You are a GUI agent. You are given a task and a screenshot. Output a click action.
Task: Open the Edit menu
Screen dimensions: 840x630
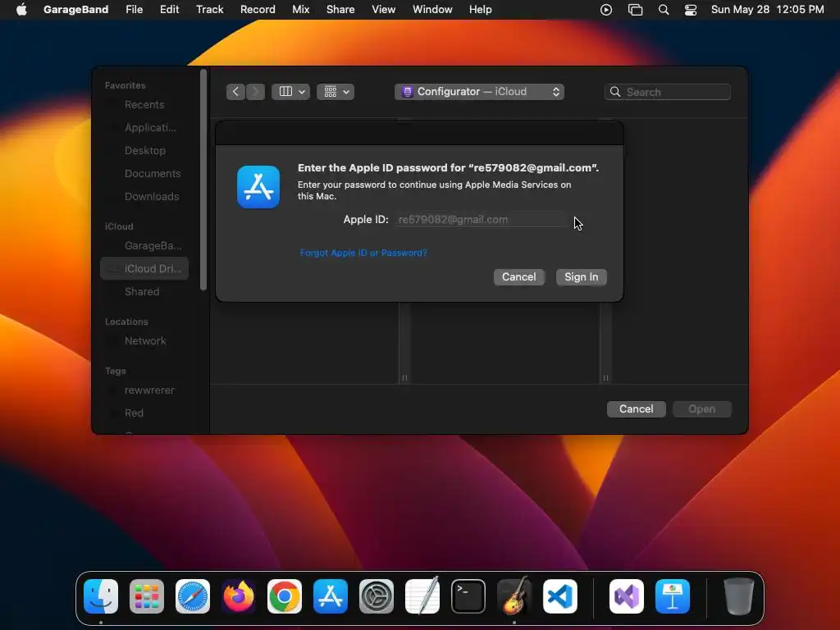pyautogui.click(x=169, y=9)
